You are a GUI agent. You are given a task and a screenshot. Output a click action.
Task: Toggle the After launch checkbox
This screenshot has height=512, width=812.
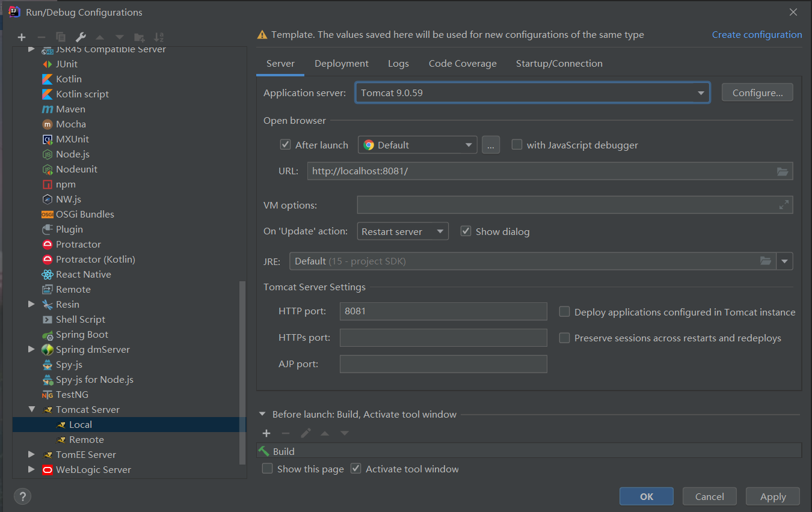(x=286, y=145)
